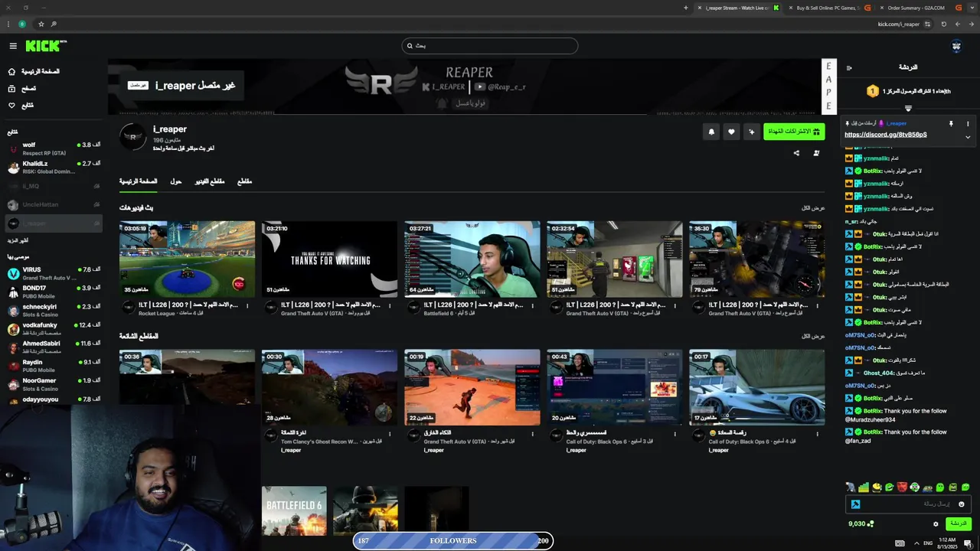
Task: Open the emoji picker in chat input
Action: (x=962, y=504)
